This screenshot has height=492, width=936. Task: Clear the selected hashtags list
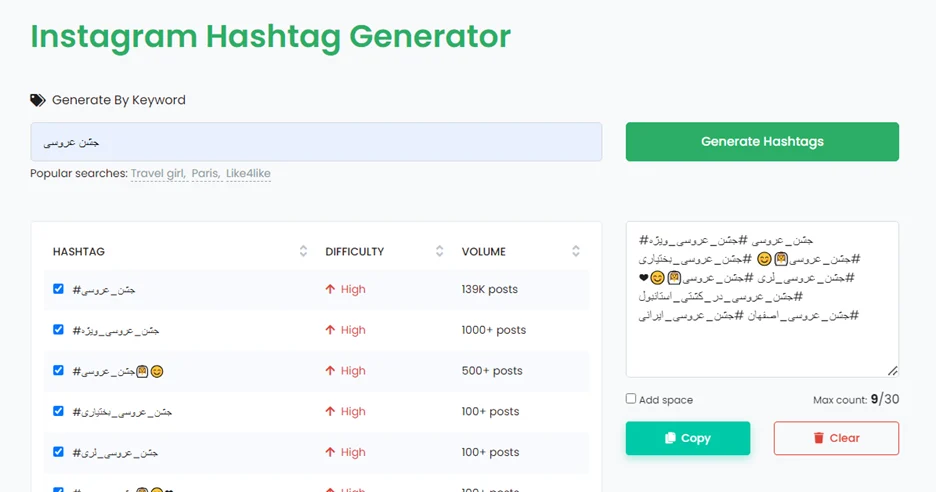(836, 438)
